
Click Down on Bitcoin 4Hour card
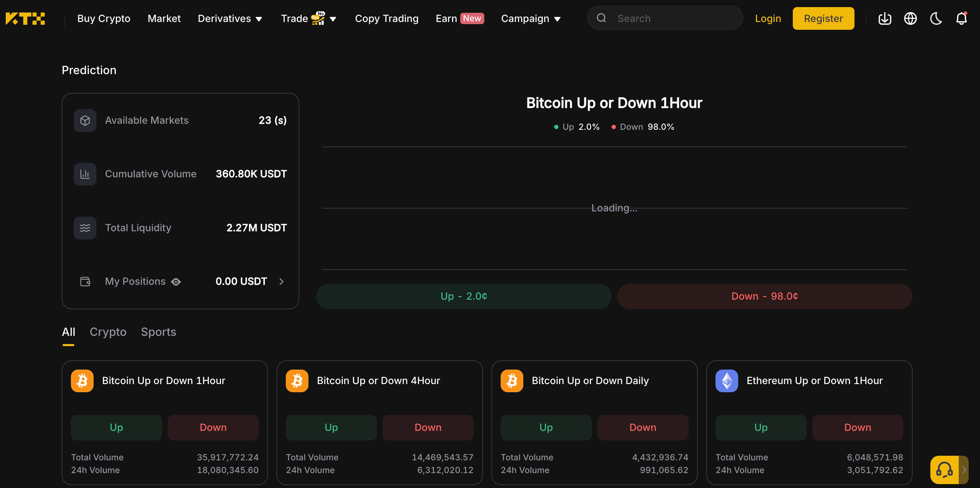click(428, 427)
